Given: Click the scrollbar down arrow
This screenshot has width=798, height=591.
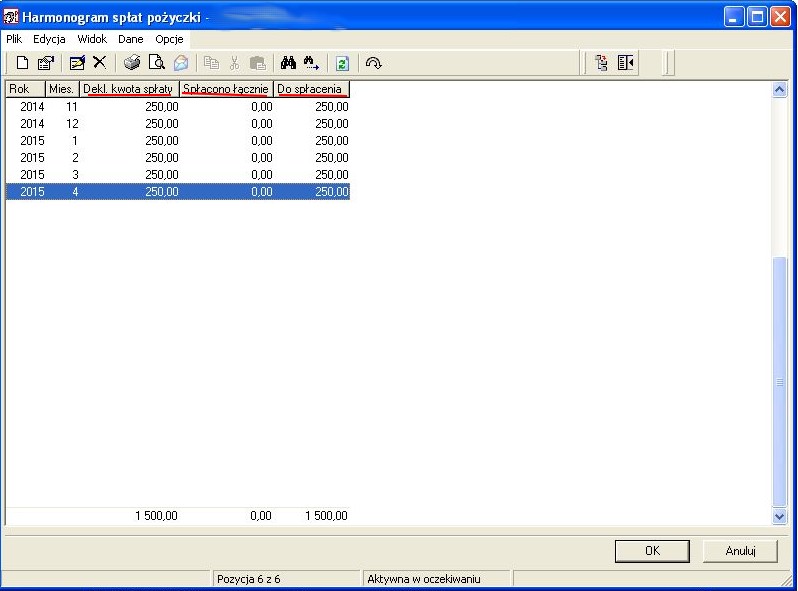Looking at the screenshot, I should tap(779, 516).
